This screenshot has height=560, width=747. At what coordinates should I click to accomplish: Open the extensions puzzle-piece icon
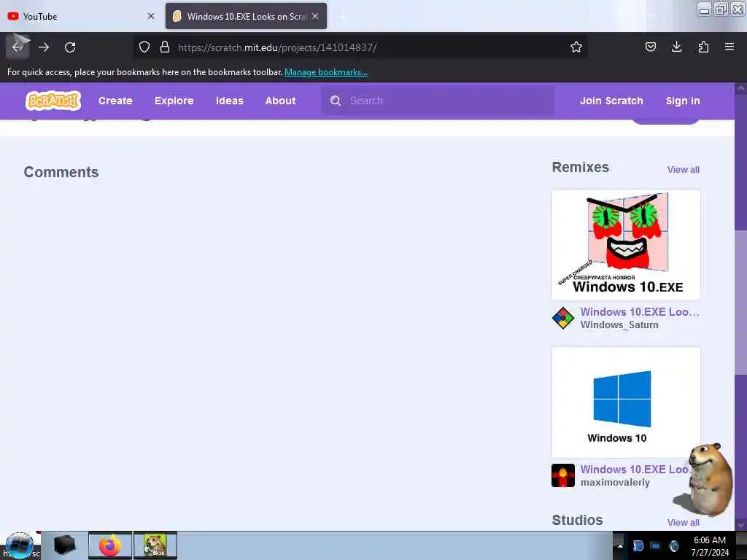703,47
